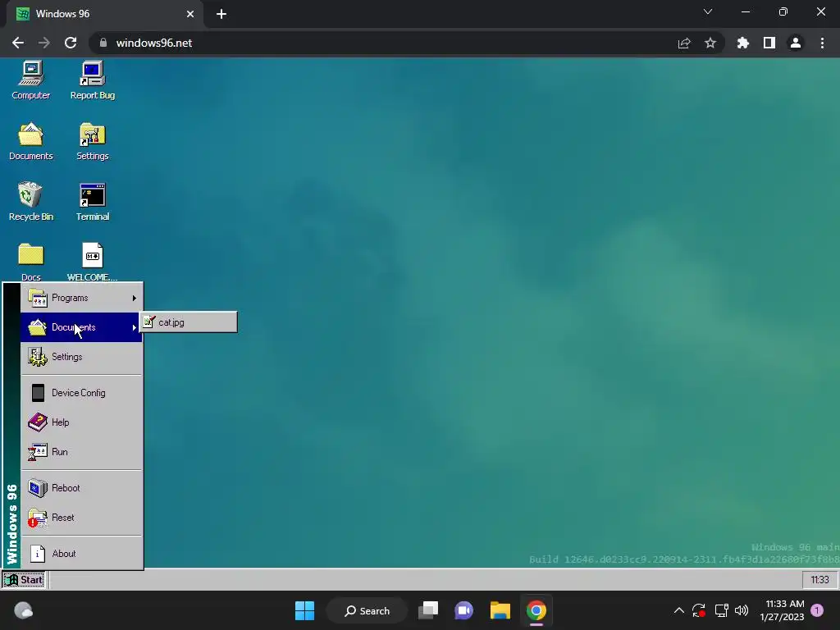Choose Reboot in the Start menu
Screen dimensions: 840x630
81,488
